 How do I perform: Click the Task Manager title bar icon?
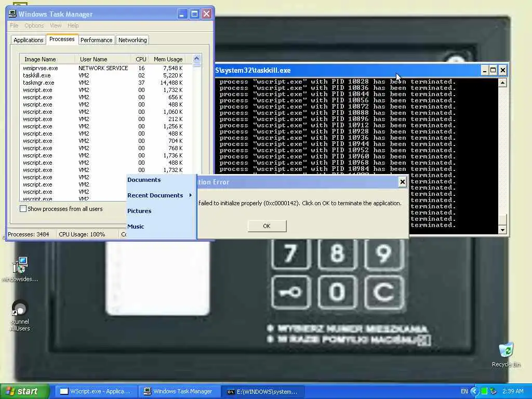tap(12, 14)
